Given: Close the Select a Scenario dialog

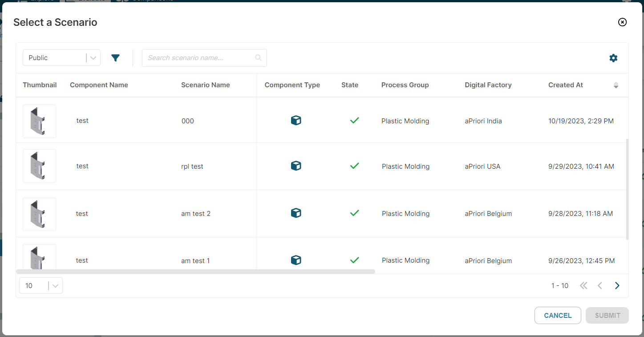Looking at the screenshot, I should (623, 22).
